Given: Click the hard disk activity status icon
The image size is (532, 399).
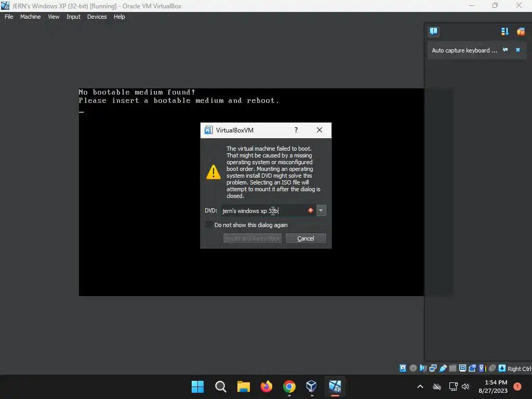Looking at the screenshot, I should pyautogui.click(x=403, y=368).
